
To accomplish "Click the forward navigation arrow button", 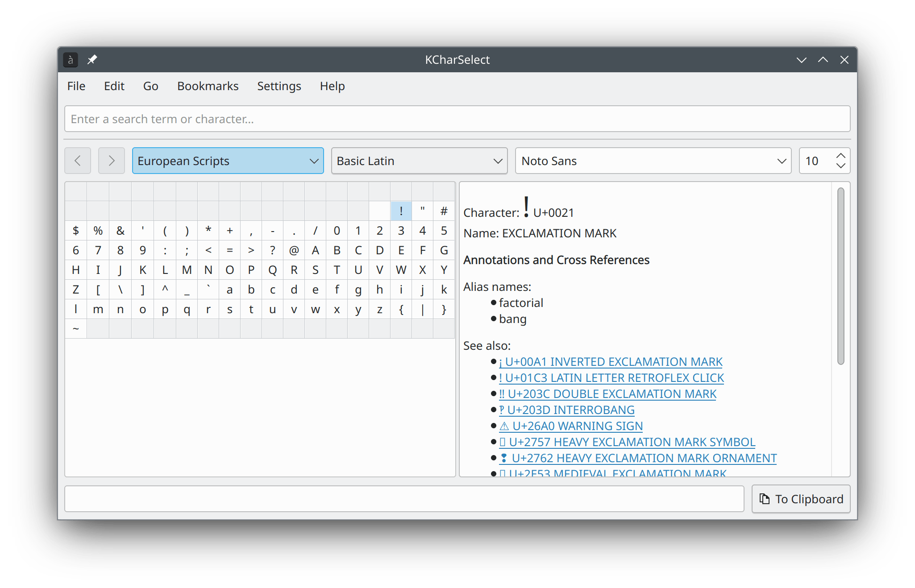I will click(112, 161).
